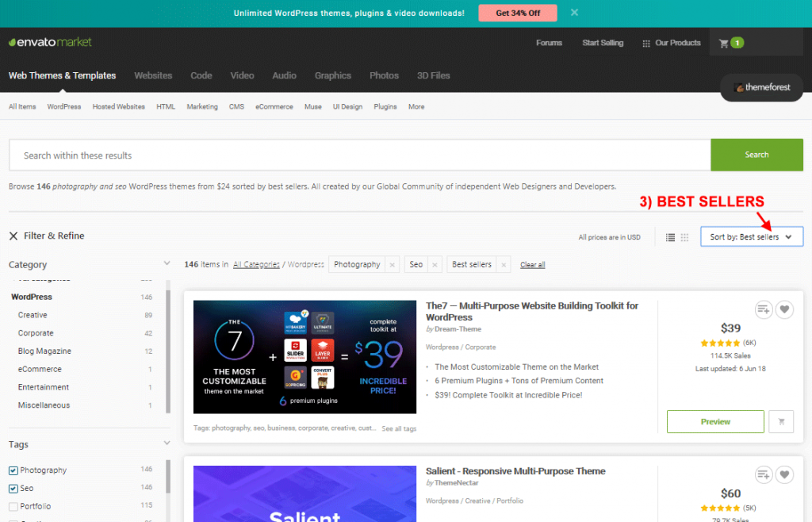812x522 pixels.
Task: Click See all tags for The7
Action: tap(399, 428)
